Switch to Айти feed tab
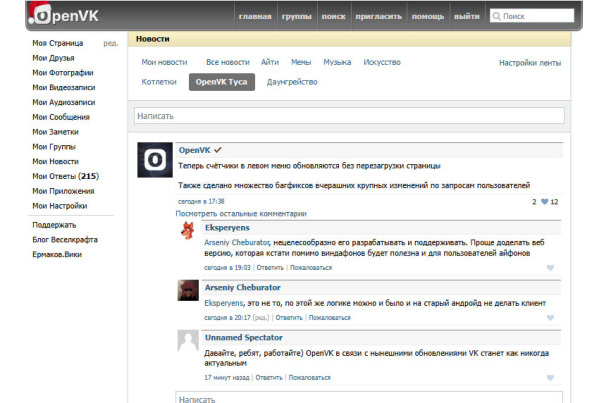 pyautogui.click(x=270, y=62)
